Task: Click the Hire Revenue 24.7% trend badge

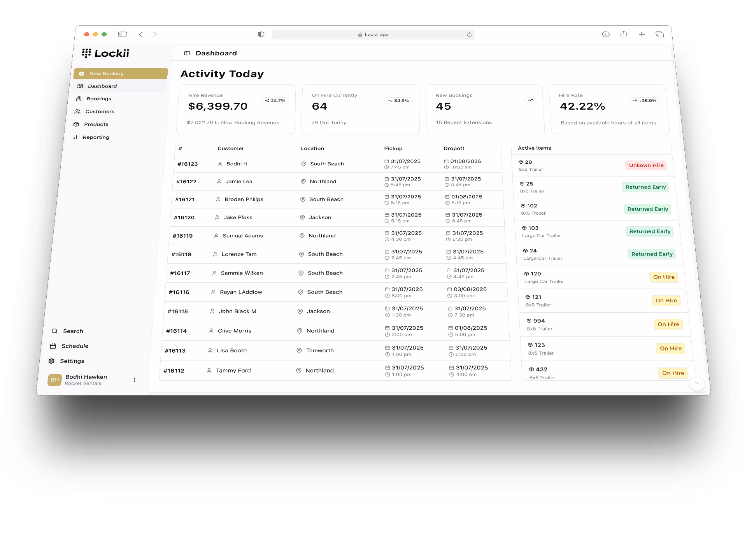Action: (x=275, y=101)
